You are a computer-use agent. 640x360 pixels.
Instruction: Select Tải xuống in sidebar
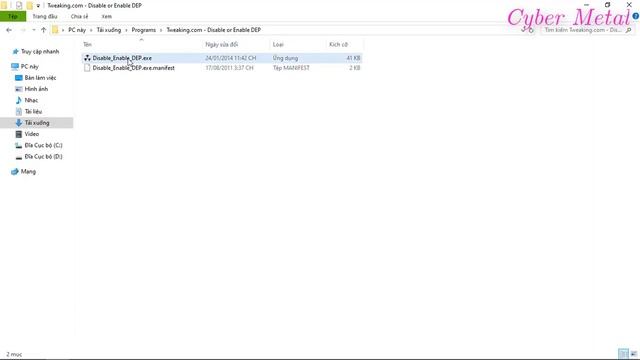click(37, 122)
